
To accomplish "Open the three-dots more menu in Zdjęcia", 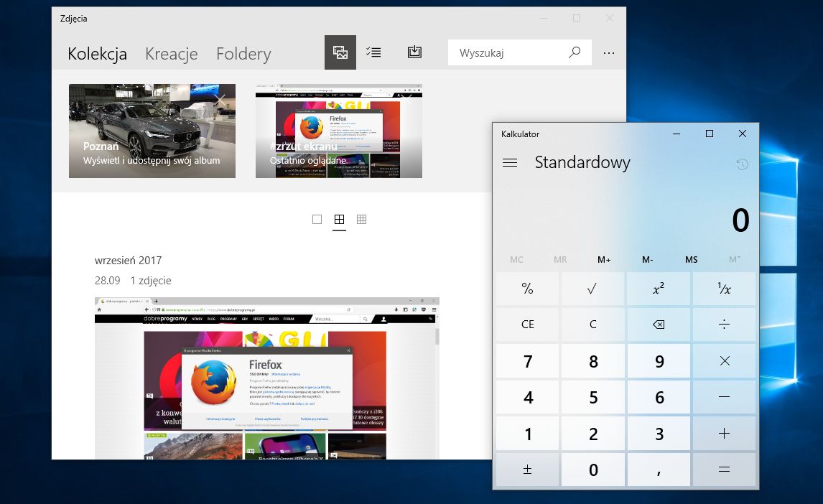I will click(x=609, y=53).
